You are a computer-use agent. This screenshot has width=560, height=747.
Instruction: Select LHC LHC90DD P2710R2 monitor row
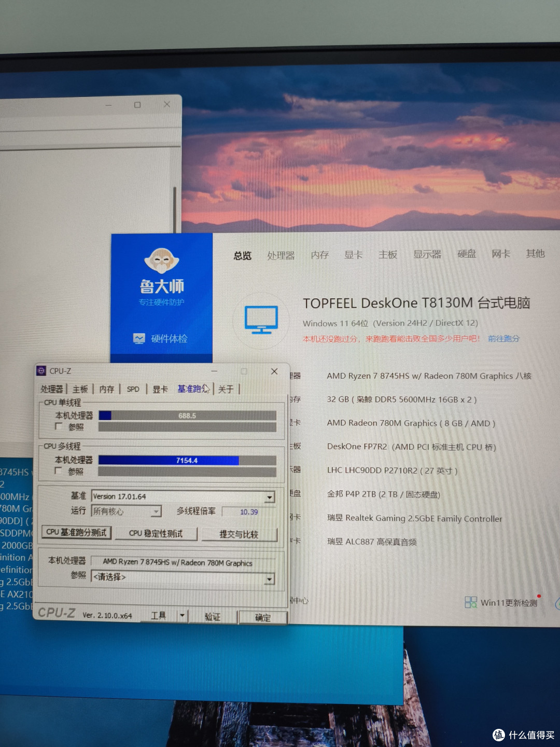pyautogui.click(x=393, y=471)
